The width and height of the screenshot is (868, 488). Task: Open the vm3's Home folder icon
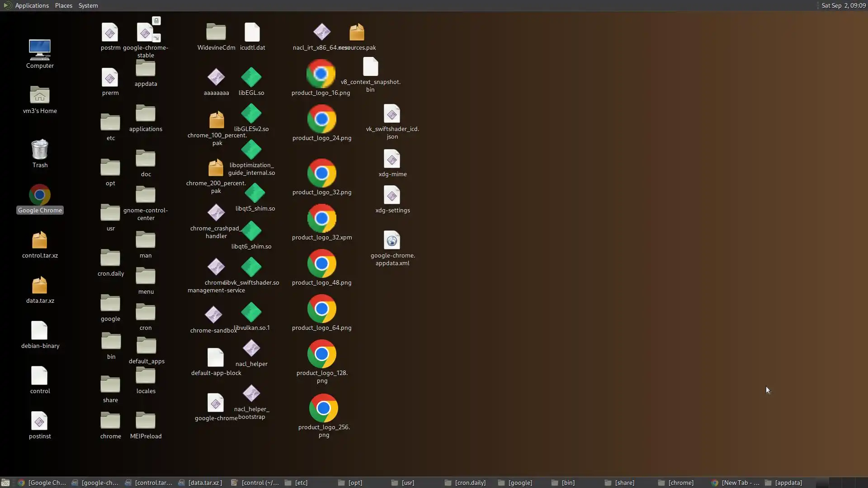click(40, 95)
